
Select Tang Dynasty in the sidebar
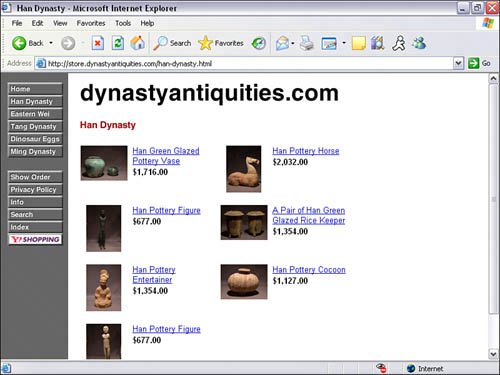tap(35, 127)
